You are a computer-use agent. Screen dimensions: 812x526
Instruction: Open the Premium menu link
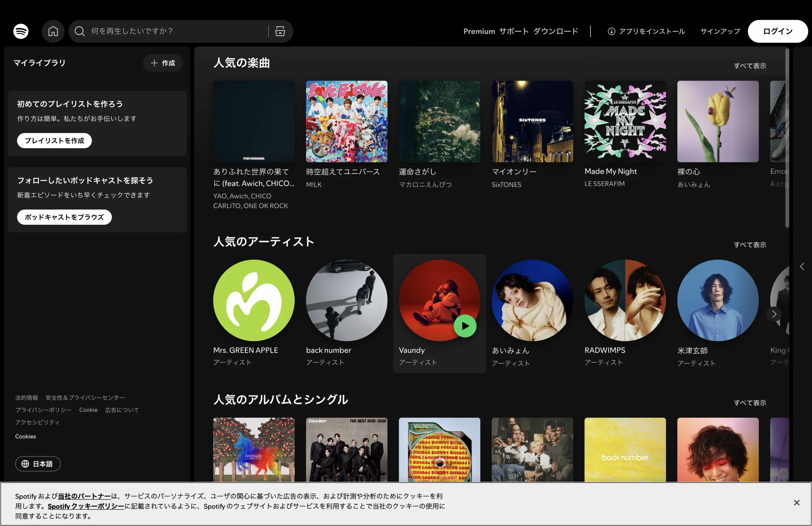479,31
